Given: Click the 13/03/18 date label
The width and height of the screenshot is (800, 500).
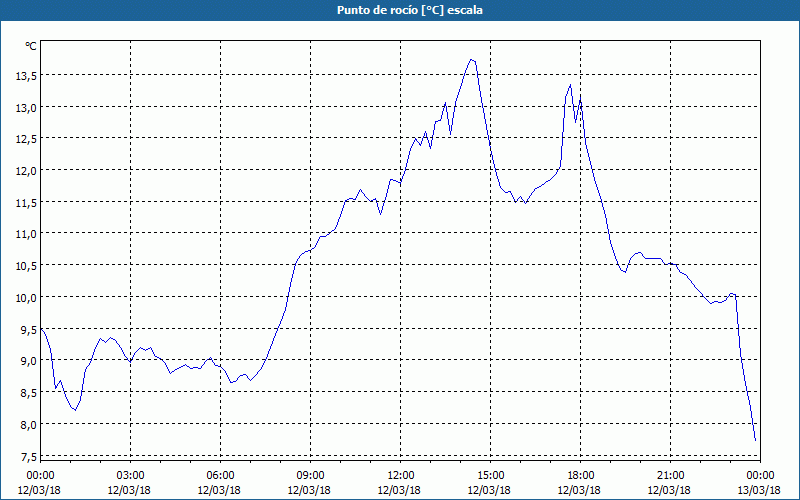Looking at the screenshot, I should click(759, 490).
